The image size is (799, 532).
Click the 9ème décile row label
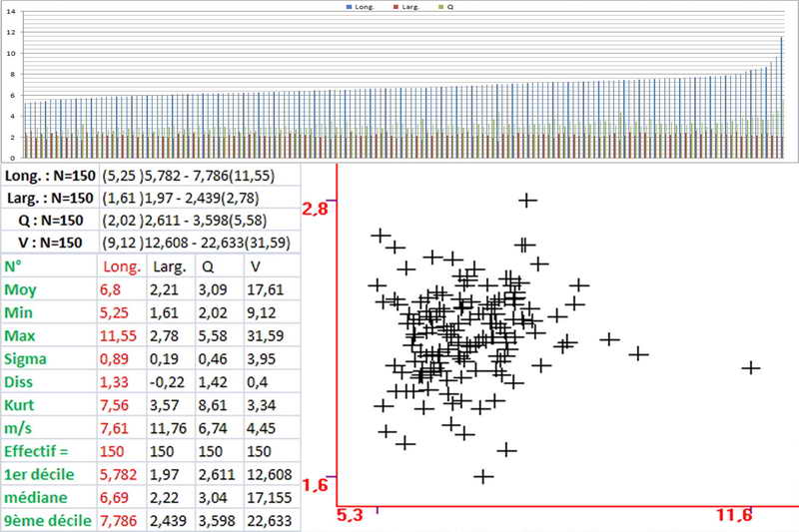coord(45,519)
